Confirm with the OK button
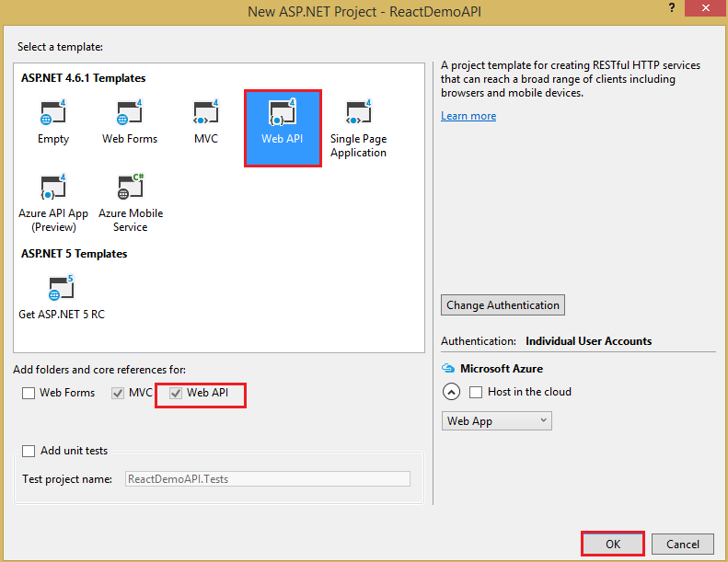This screenshot has width=728, height=562. 613,544
